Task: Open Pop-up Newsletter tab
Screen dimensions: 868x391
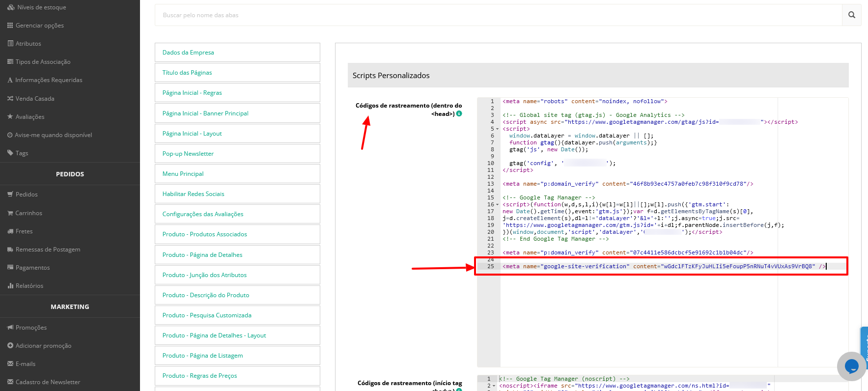Action: 237,154
